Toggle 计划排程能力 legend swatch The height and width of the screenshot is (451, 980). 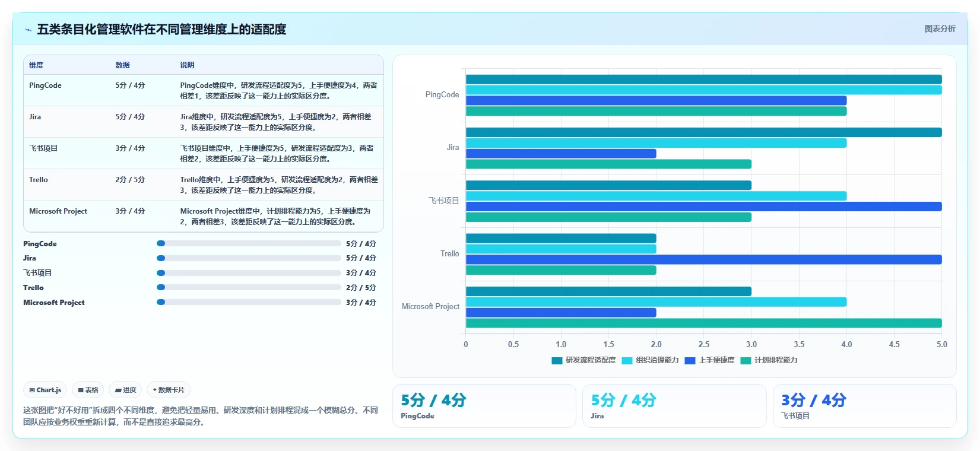pyautogui.click(x=746, y=360)
